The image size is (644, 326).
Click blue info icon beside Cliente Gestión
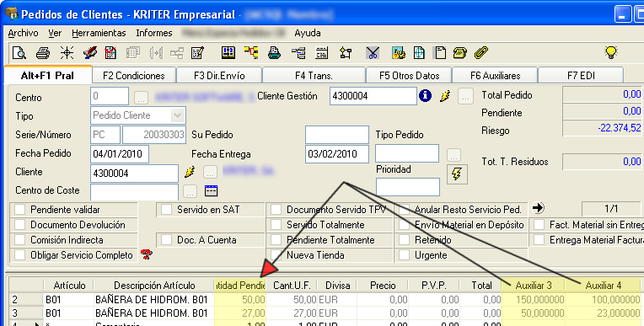[x=425, y=96]
